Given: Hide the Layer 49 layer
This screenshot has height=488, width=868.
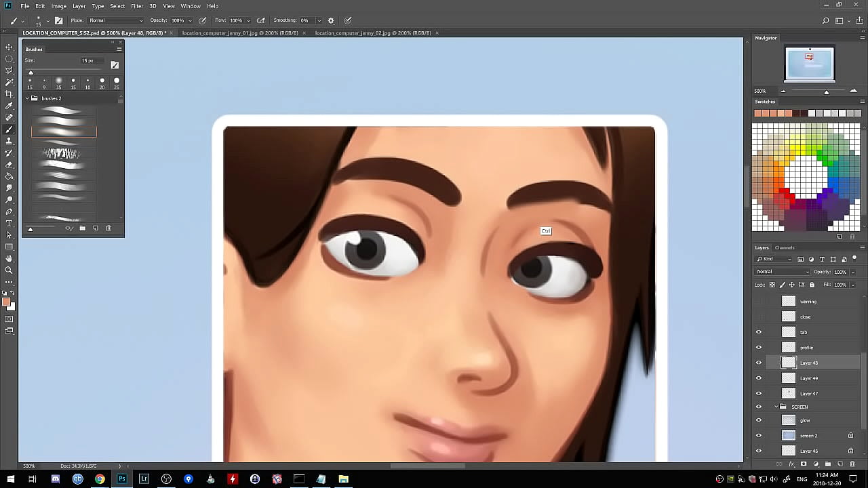Looking at the screenshot, I should [x=759, y=378].
